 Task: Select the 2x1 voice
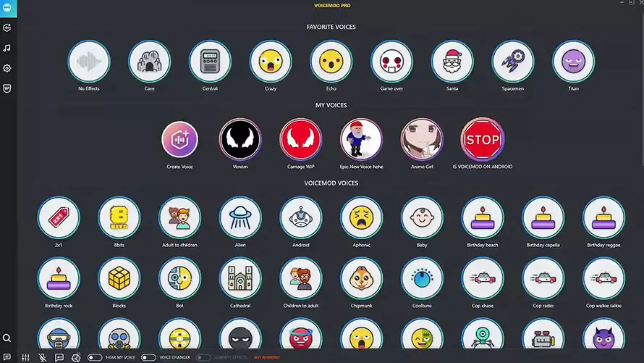click(x=59, y=218)
